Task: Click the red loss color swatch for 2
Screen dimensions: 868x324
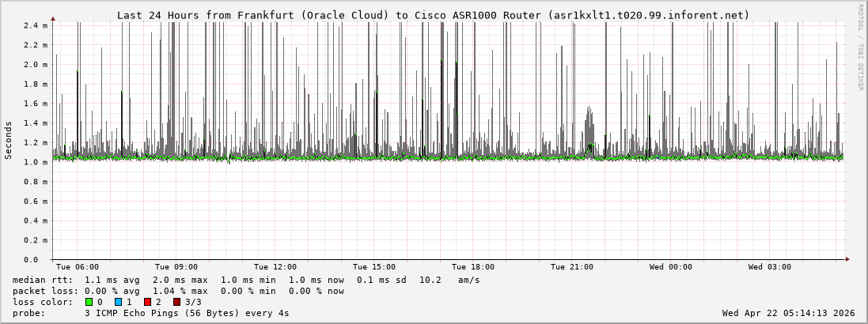Action: [147, 302]
